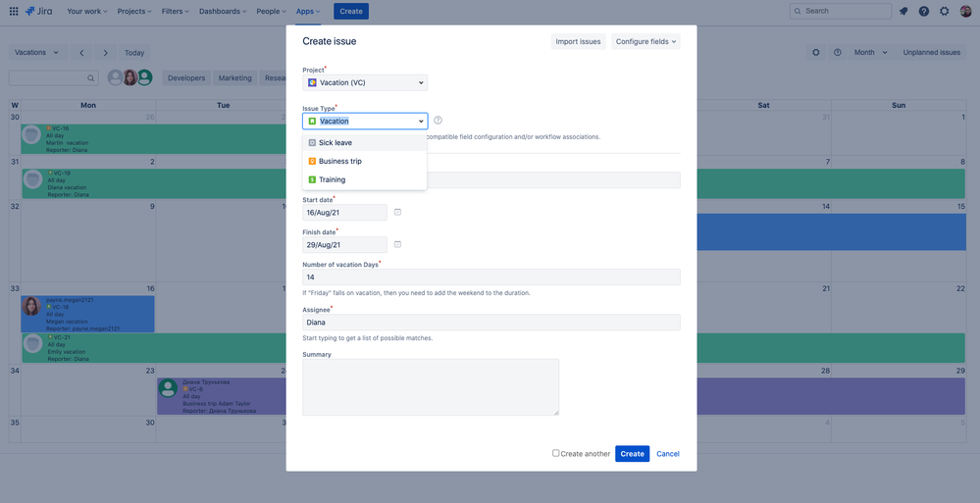Viewport: 980px width, 503px height.
Task: Click the Business trip issue type icon
Action: (x=312, y=161)
